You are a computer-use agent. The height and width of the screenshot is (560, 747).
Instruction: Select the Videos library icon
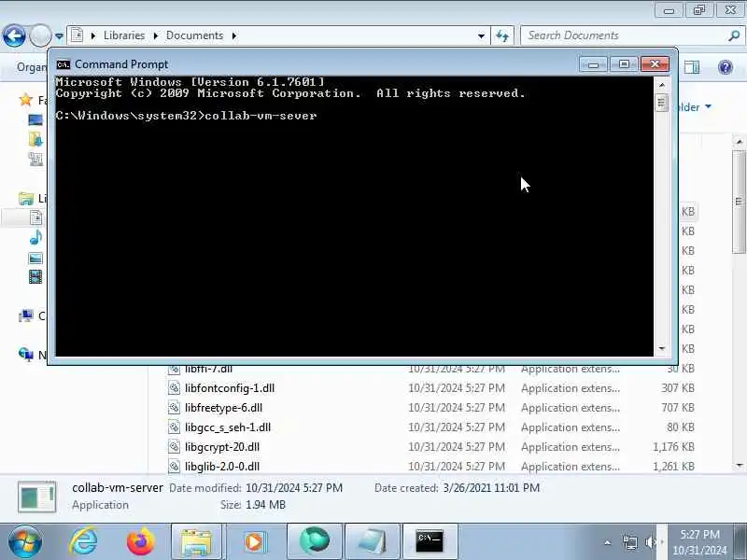click(x=35, y=276)
